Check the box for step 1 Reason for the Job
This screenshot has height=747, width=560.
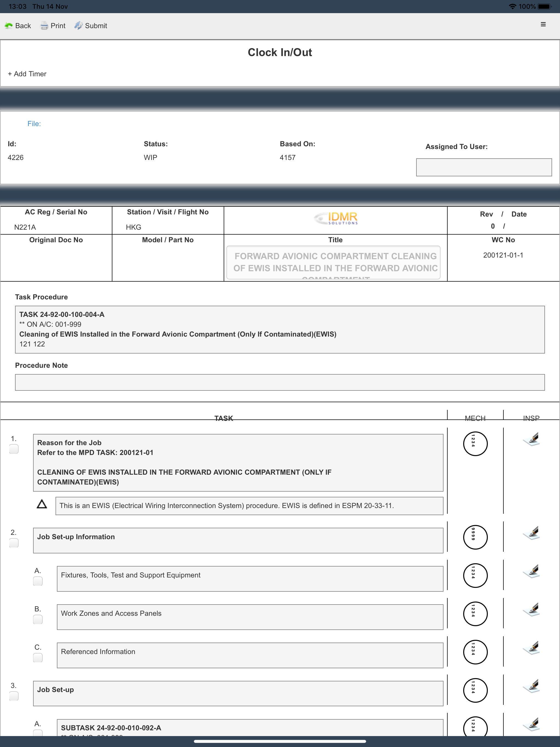click(x=14, y=449)
